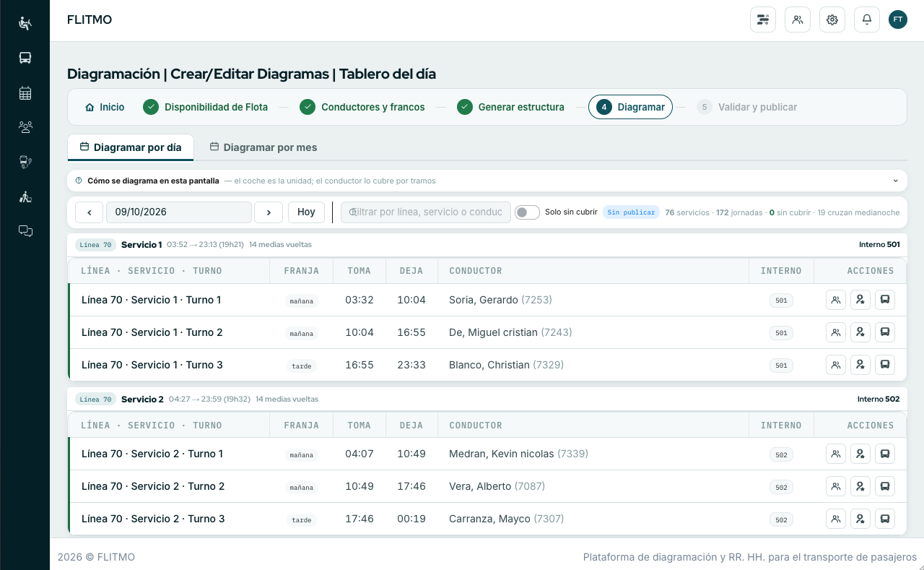Toggle the Solo sin cubrir switch
This screenshot has height=570, width=924.
[527, 212]
